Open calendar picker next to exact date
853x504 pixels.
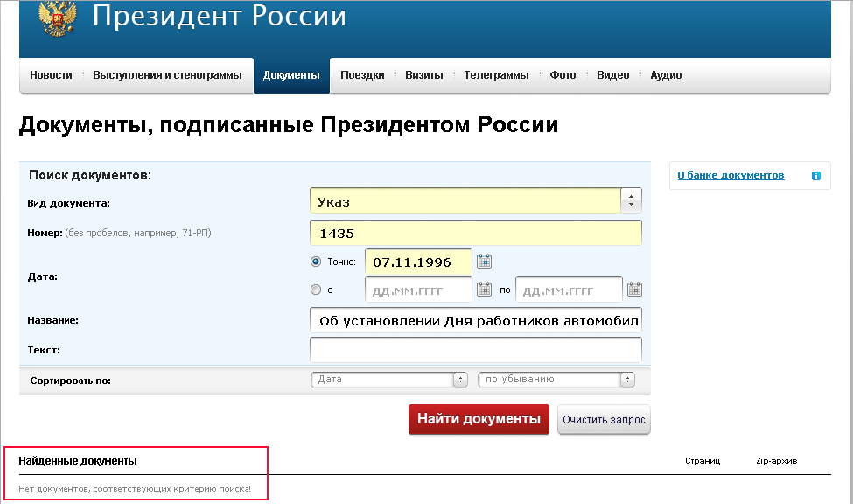coord(484,262)
